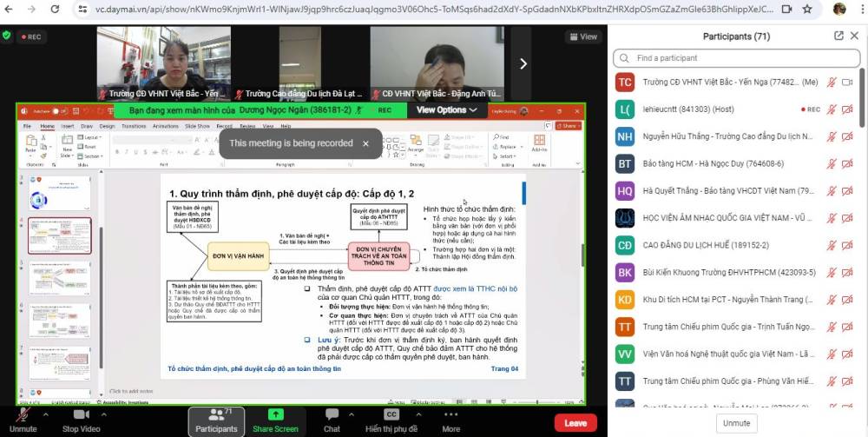Viewport: 868px width, 437px height.
Task: Toggle microphone icon for lehieucntt host
Action: point(831,109)
